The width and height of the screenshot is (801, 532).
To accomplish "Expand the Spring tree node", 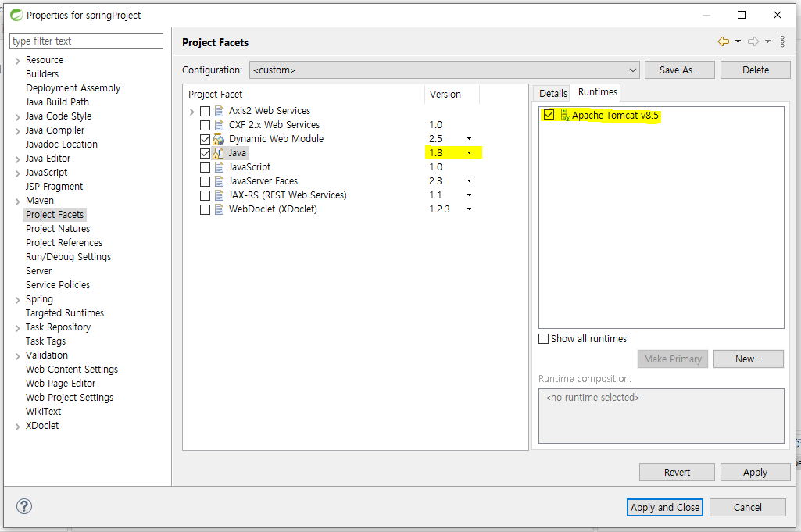I will (18, 300).
